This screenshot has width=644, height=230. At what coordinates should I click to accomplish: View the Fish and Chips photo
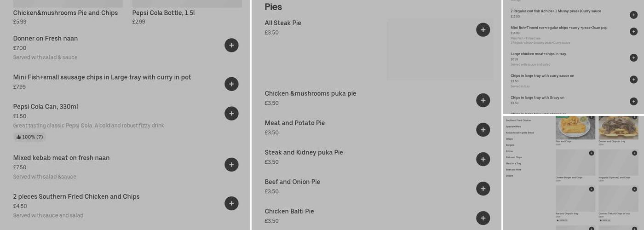[575, 127]
